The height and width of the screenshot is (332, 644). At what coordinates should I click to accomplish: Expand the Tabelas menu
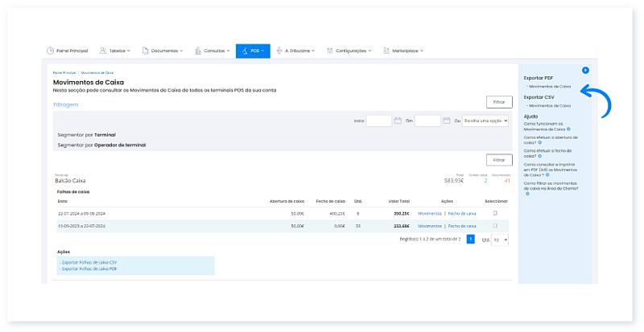[118, 51]
